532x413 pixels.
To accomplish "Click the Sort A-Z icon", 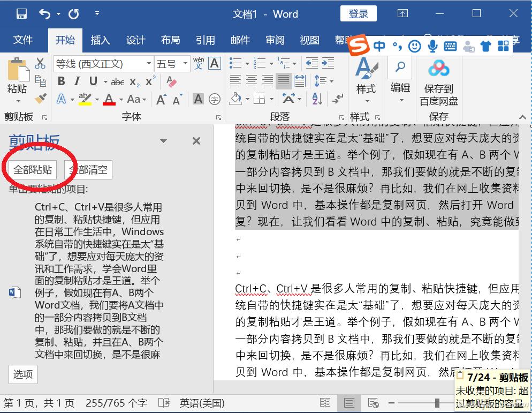I will (x=317, y=99).
